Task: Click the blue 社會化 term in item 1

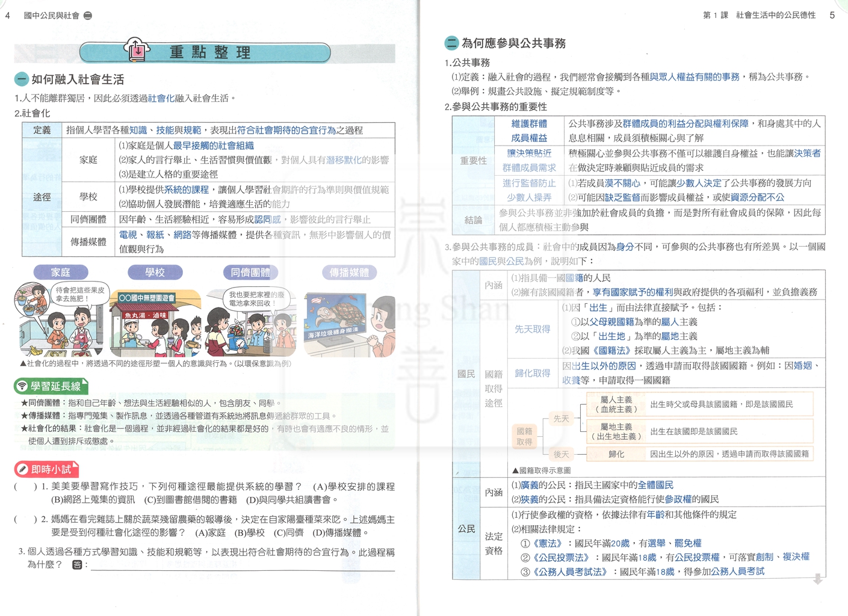Action: [x=161, y=98]
